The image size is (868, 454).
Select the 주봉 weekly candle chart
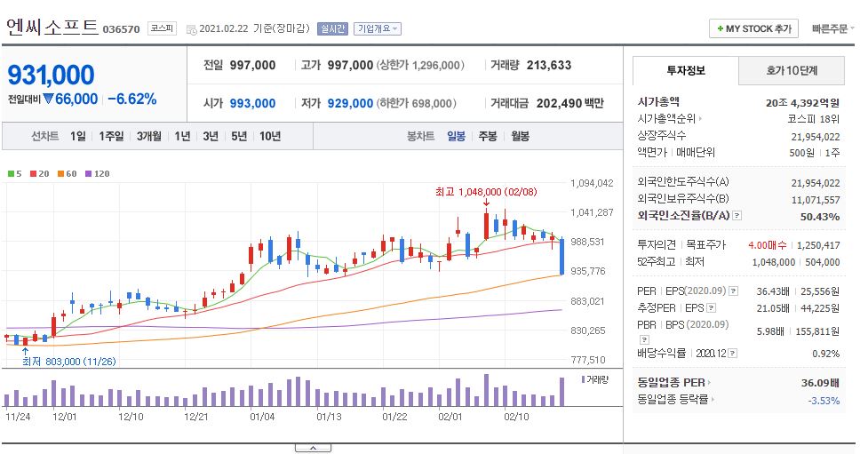click(x=488, y=136)
